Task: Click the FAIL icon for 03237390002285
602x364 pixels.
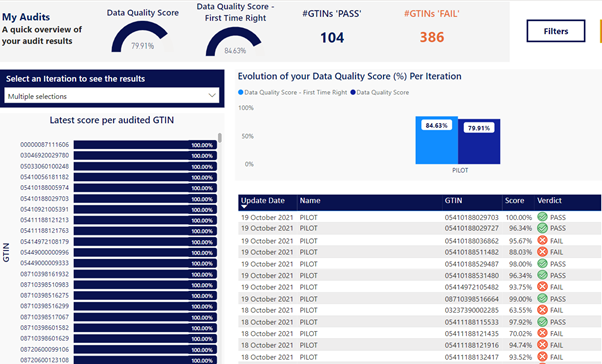Action: point(542,310)
